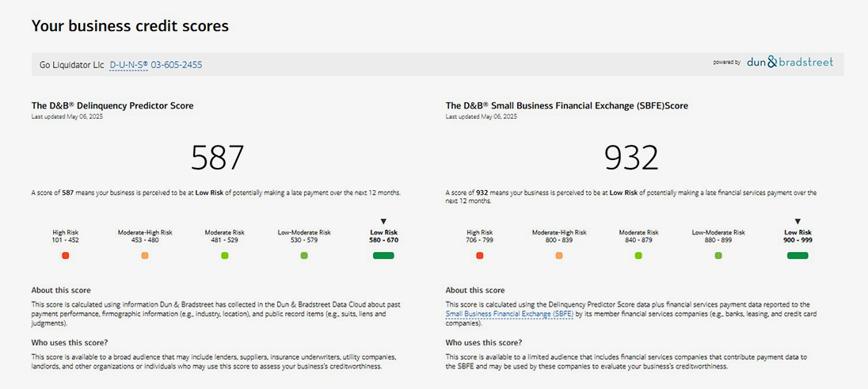The width and height of the screenshot is (868, 389).
Task: Open the D-U-N-S 03-605-2455 link
Action: point(156,66)
